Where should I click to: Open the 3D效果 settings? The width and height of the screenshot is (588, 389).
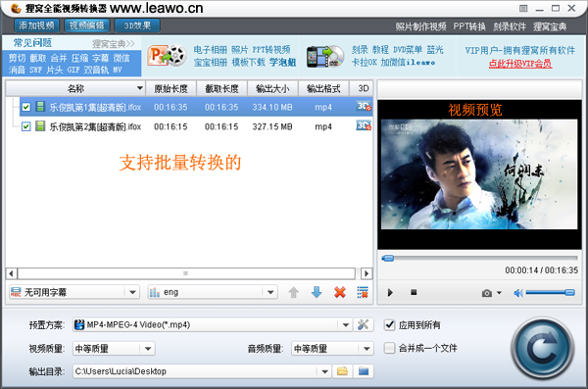(x=137, y=25)
